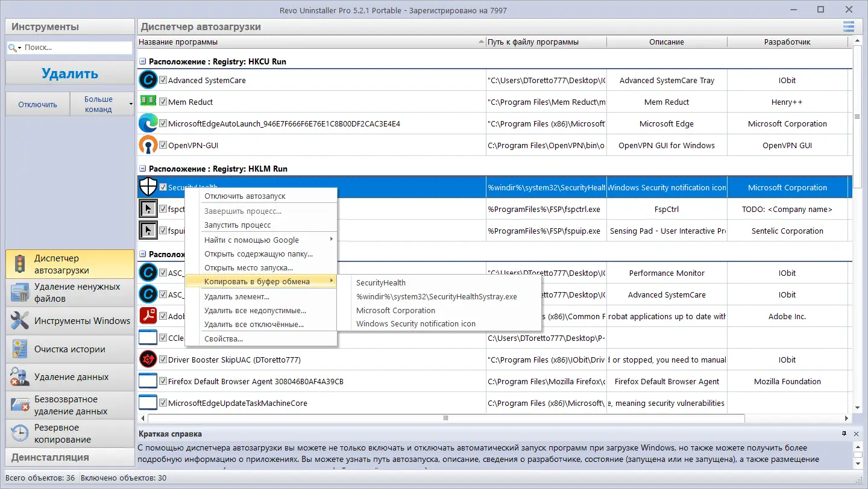Open Безвозвратное удаление данных icon
Screen dimensions: 868x489
click(x=20, y=405)
